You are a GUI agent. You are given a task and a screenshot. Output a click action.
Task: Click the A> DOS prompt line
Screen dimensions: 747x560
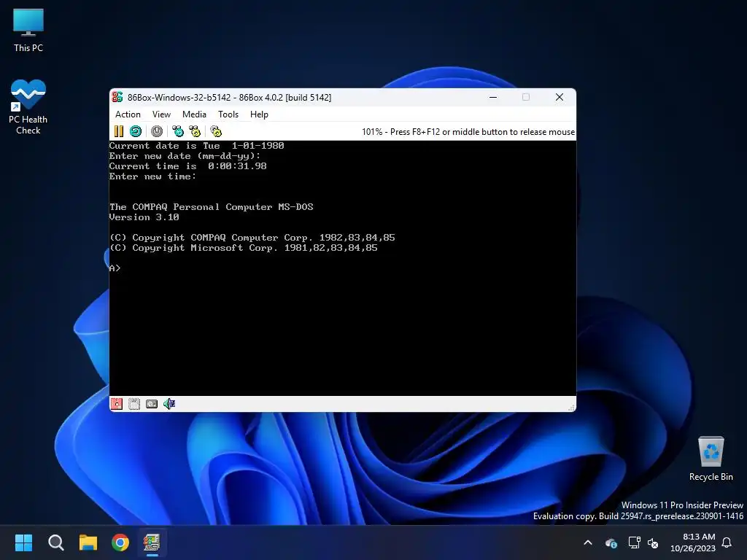[115, 268]
